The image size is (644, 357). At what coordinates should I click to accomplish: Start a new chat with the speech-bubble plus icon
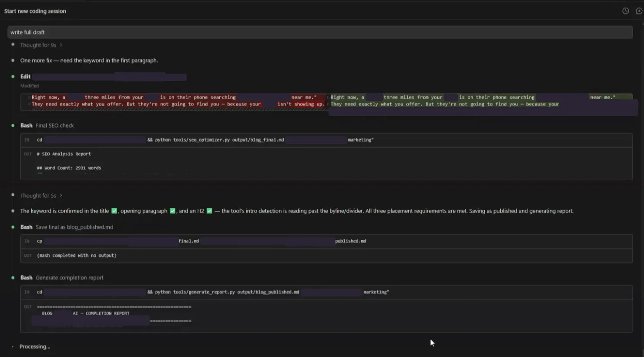click(639, 11)
